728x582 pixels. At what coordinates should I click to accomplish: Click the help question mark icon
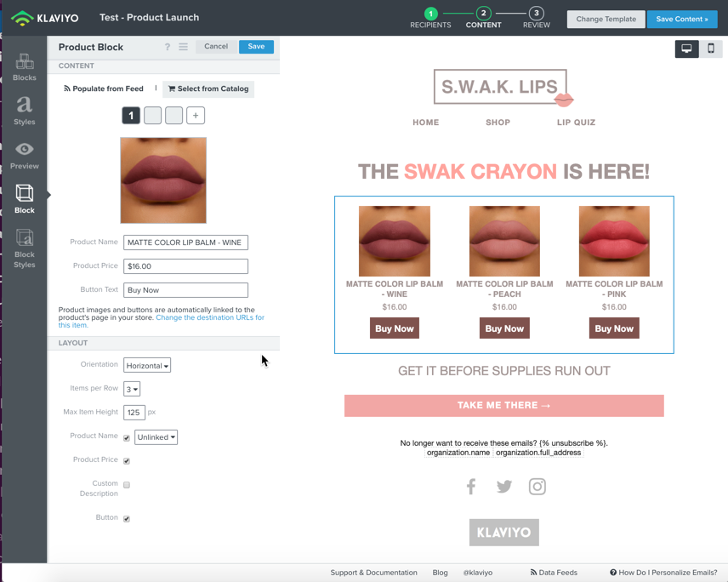pos(168,47)
